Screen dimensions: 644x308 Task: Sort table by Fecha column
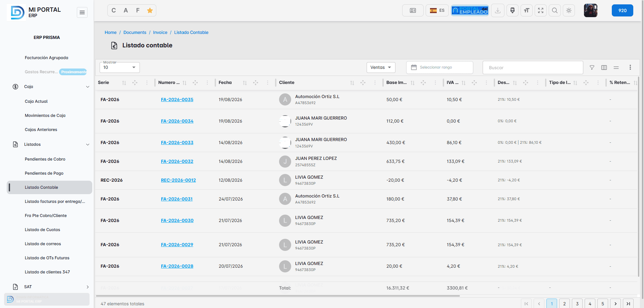(x=245, y=83)
